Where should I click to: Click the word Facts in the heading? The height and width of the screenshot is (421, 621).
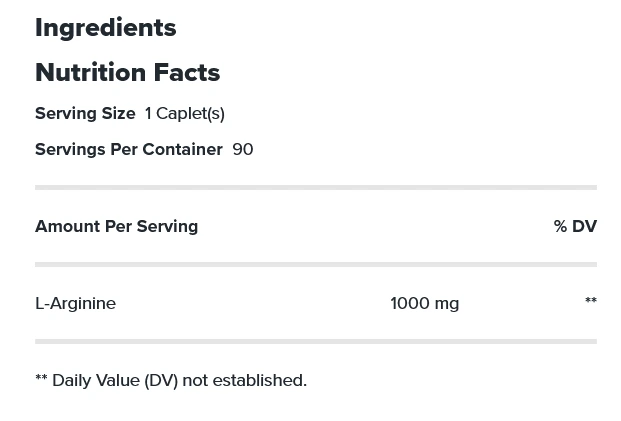point(186,73)
